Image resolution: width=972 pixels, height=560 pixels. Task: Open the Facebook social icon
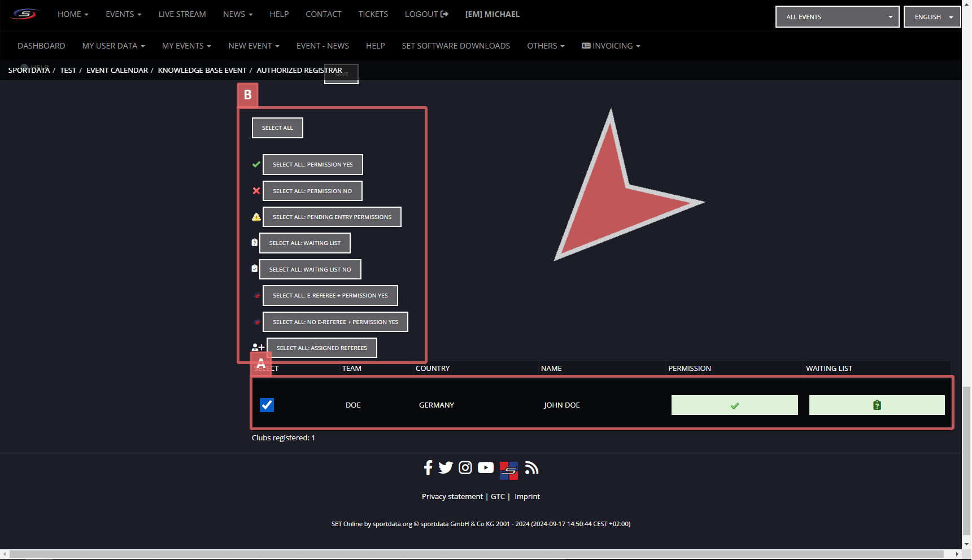click(x=428, y=467)
